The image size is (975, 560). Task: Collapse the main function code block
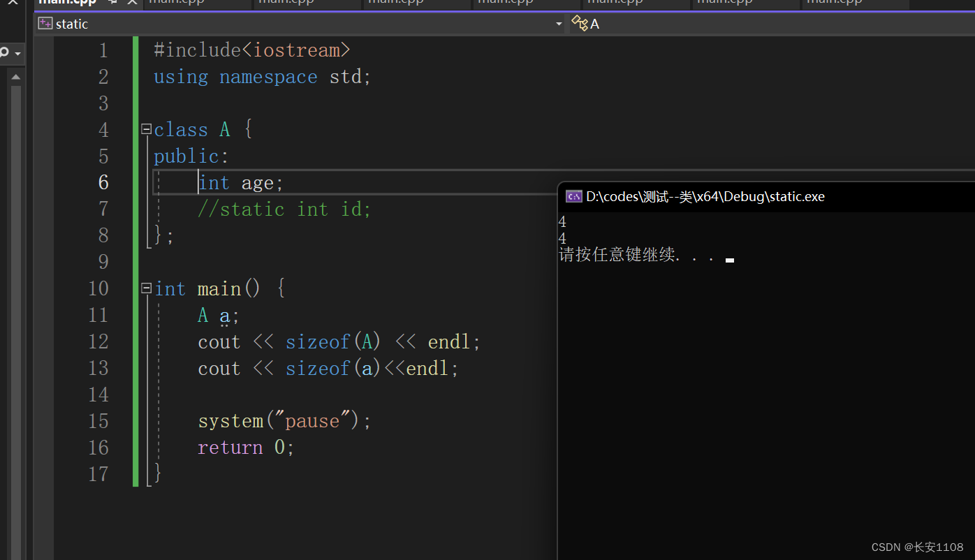(x=147, y=288)
